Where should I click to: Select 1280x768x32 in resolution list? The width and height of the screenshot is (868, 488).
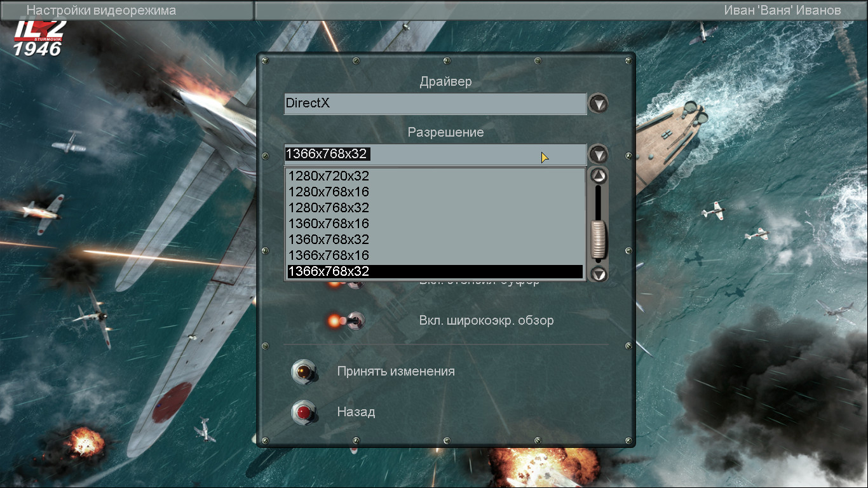435,208
